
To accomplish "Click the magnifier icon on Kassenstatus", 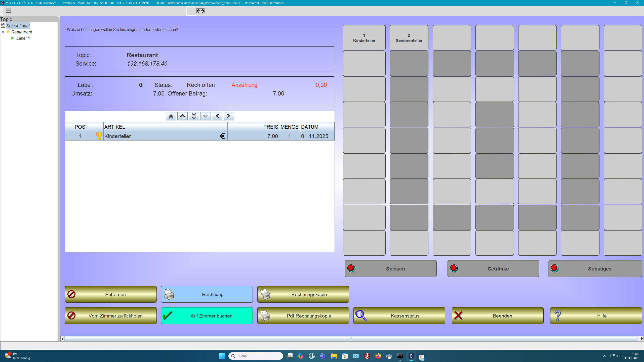I will click(x=360, y=315).
